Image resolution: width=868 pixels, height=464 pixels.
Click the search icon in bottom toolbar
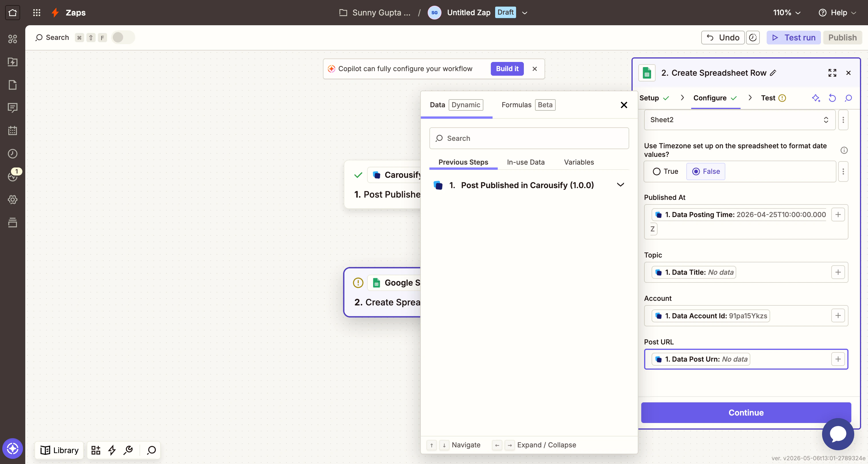tap(151, 450)
